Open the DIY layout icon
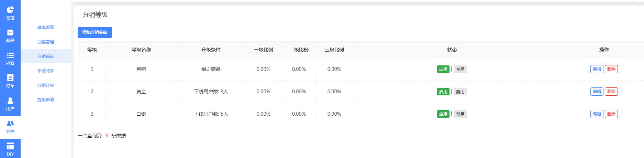This screenshot has height=158, width=644. tap(10, 146)
